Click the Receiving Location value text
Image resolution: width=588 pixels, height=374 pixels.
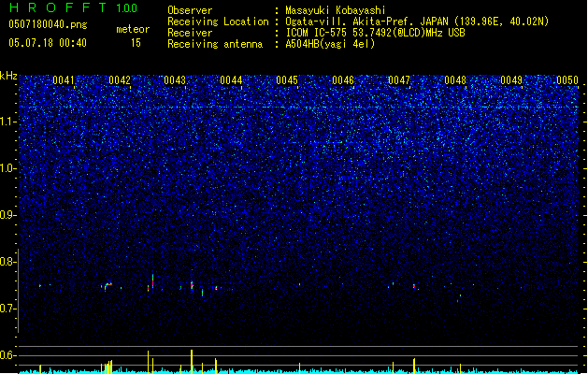click(x=417, y=22)
